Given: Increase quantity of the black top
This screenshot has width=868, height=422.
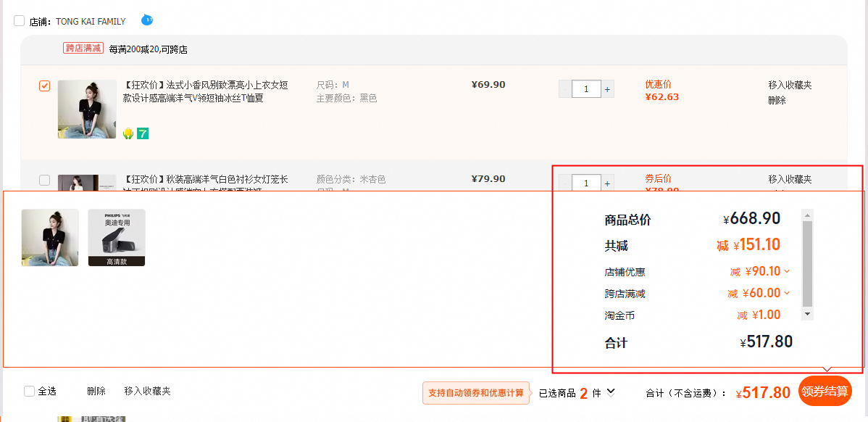Looking at the screenshot, I should [607, 89].
